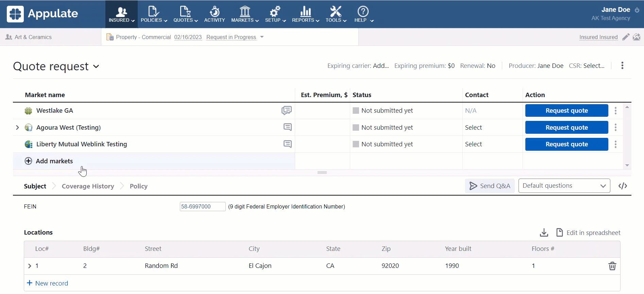Viewport: 644px width, 294px height.
Task: Click the El Cajon city cell
Action: (x=260, y=266)
